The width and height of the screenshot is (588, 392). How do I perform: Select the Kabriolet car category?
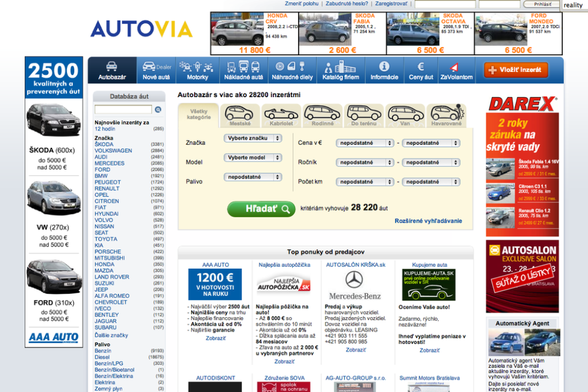[x=281, y=116]
